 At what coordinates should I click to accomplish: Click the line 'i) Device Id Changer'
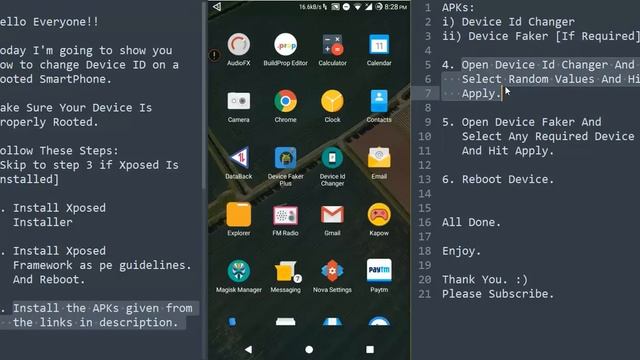[508, 22]
